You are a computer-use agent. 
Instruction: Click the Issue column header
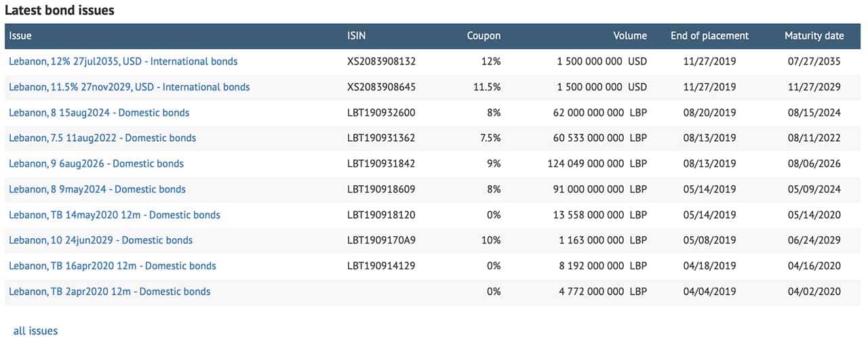click(20, 36)
